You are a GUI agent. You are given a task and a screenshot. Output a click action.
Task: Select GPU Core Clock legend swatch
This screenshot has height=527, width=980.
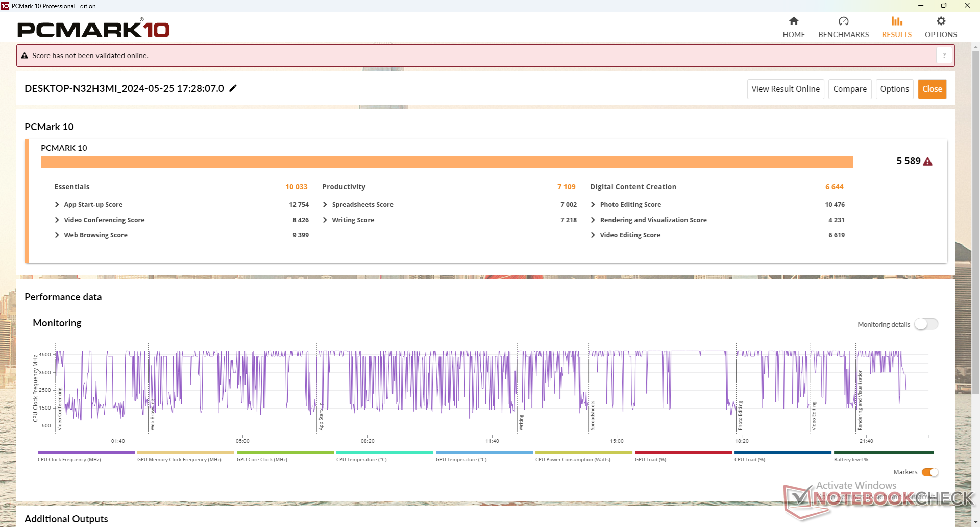tap(285, 452)
